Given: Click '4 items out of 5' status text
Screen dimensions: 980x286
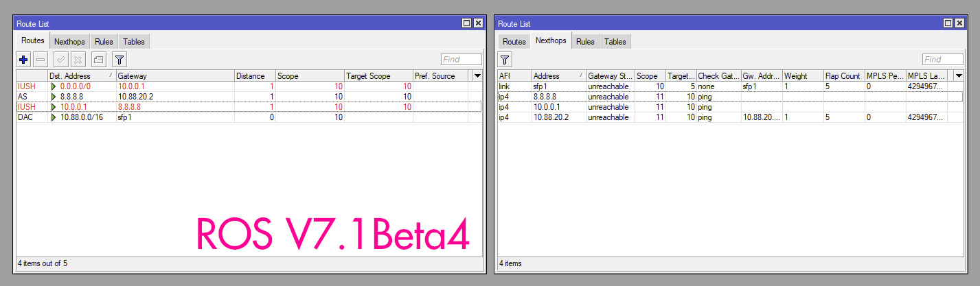Looking at the screenshot, I should pyautogui.click(x=43, y=263).
